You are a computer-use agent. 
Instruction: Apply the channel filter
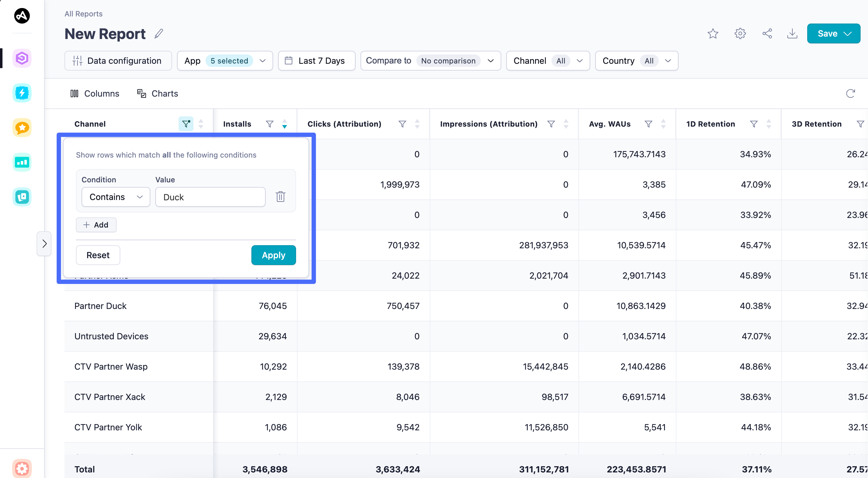[x=273, y=255]
